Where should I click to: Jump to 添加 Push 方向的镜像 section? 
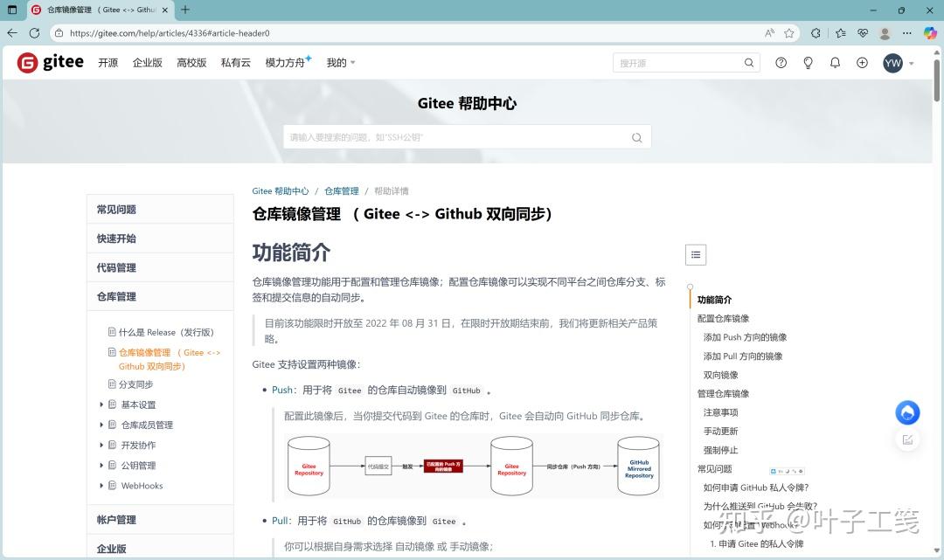coord(745,337)
